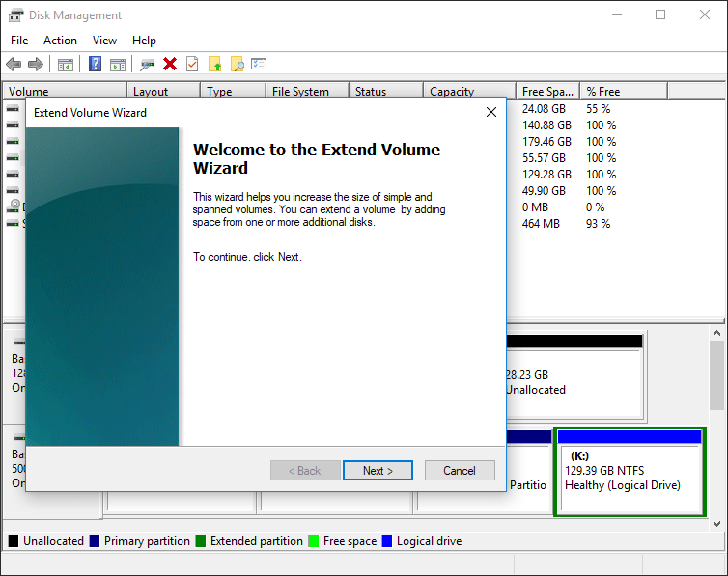This screenshot has height=576, width=728.
Task: Click the connect drive toolbar icon
Action: tap(147, 65)
